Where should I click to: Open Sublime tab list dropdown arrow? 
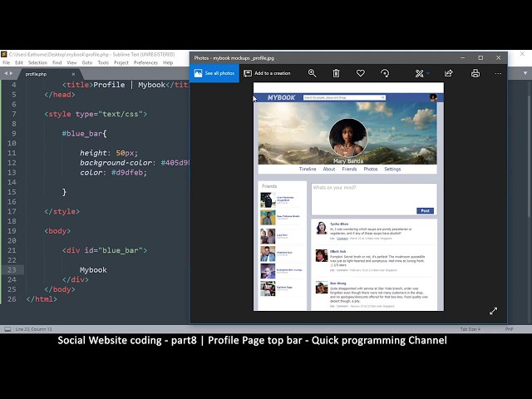525,73
